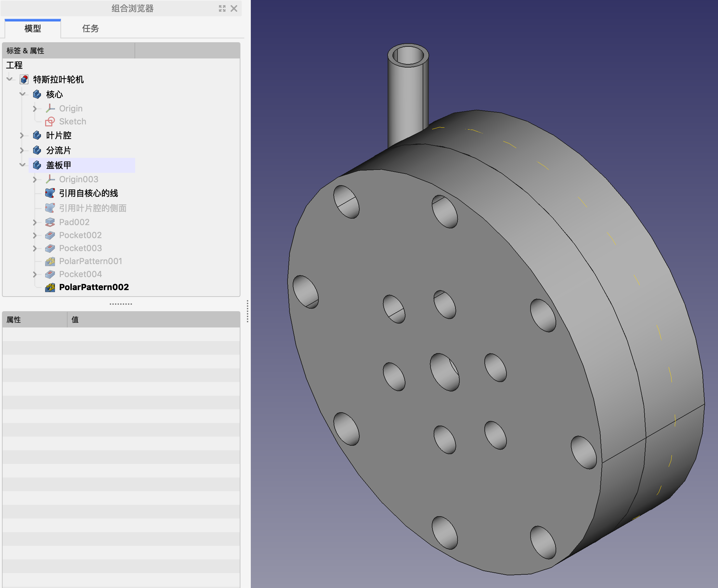
Task: Click the Pad002 feature icon
Action: tap(50, 222)
